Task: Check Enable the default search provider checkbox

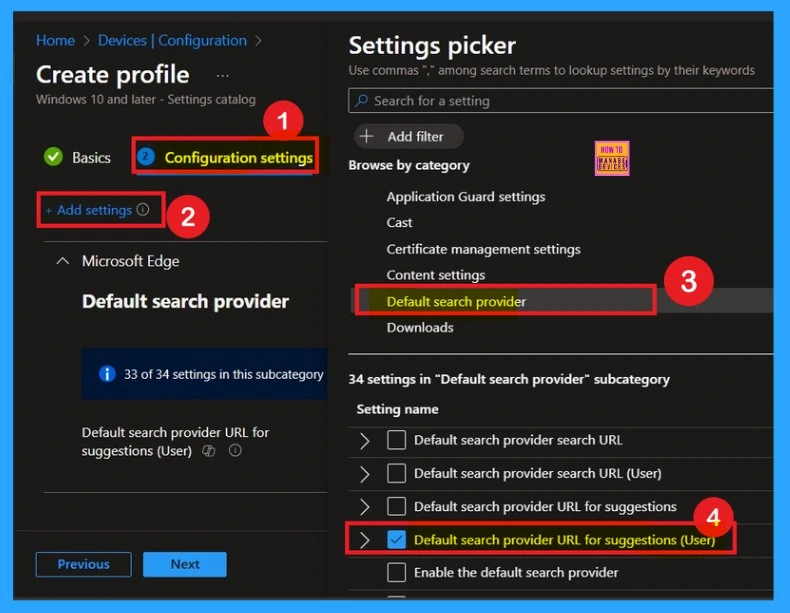Action: (397, 572)
